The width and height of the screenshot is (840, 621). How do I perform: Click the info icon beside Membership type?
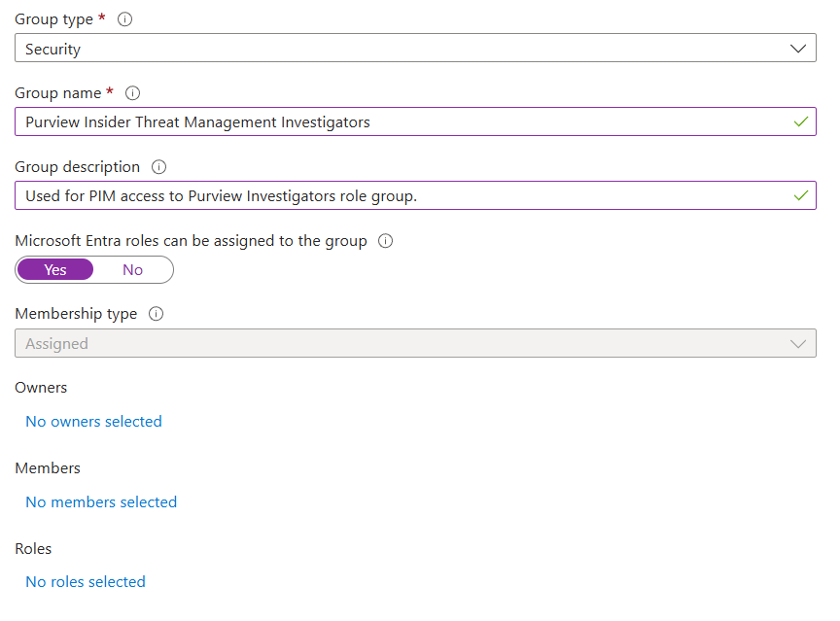157,314
